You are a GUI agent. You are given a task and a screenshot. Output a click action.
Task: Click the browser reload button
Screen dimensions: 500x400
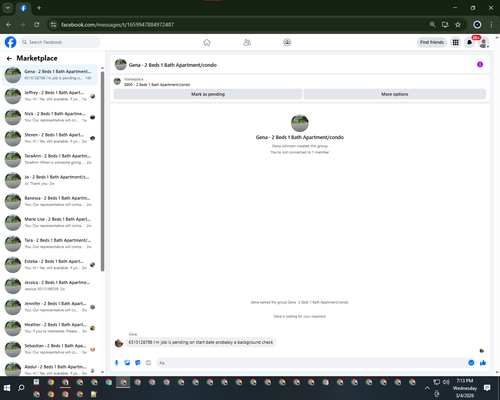37,25
